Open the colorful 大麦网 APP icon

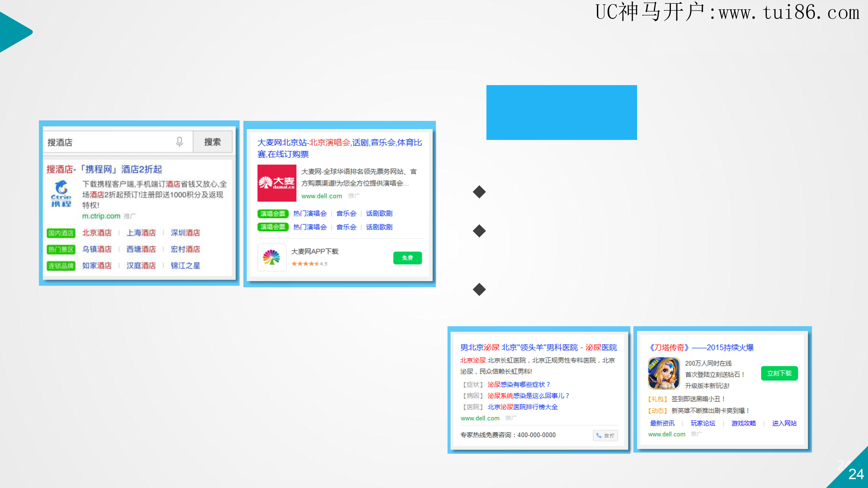272,257
